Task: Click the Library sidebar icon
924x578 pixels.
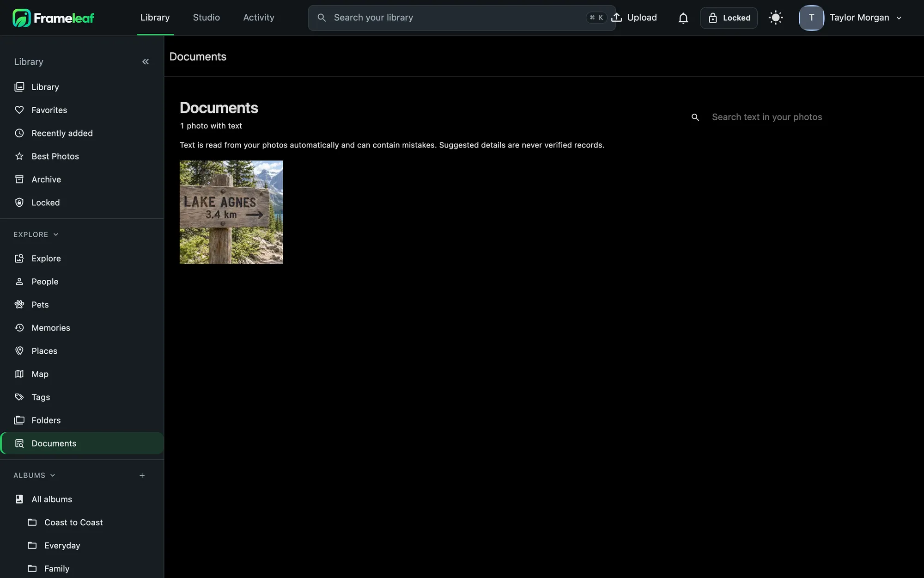Action: (19, 87)
